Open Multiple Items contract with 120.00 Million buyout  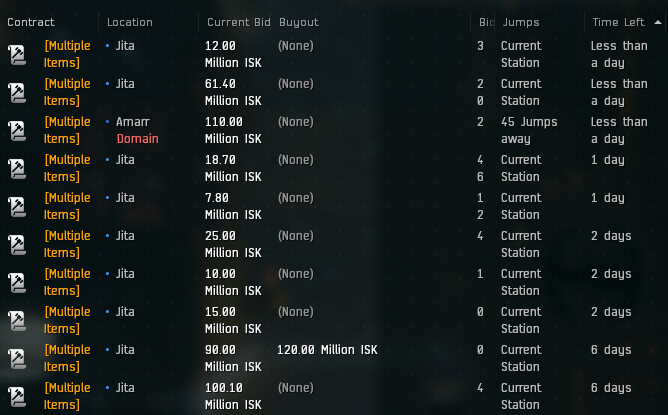tap(67, 358)
